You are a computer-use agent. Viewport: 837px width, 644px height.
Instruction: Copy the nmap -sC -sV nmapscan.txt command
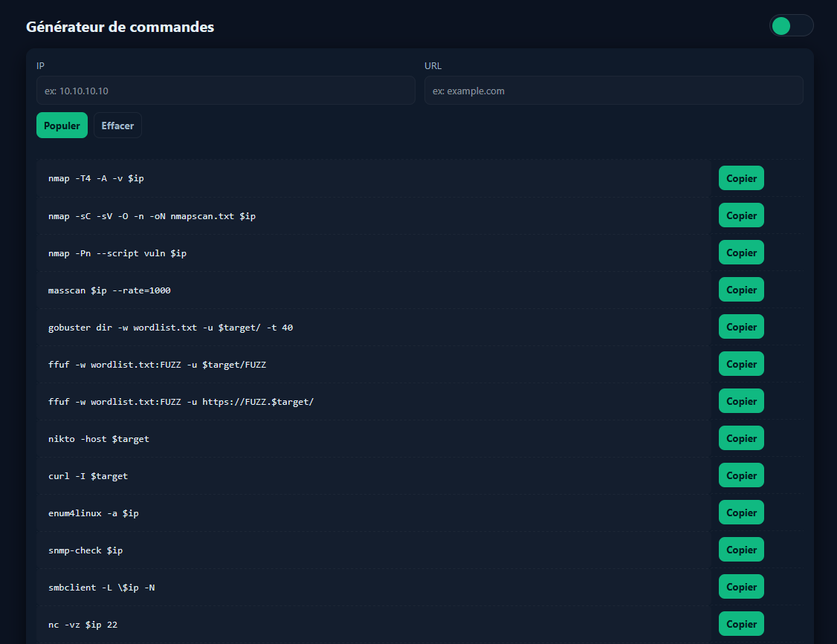[741, 215]
